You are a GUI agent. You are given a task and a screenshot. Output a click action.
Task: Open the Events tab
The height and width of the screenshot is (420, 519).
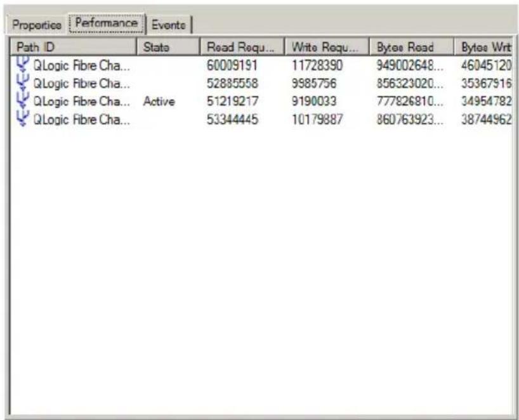pos(169,25)
